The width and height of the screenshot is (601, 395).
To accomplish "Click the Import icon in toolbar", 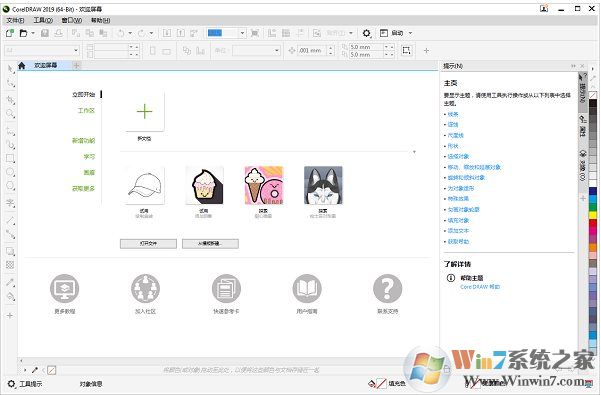I will click(167, 33).
